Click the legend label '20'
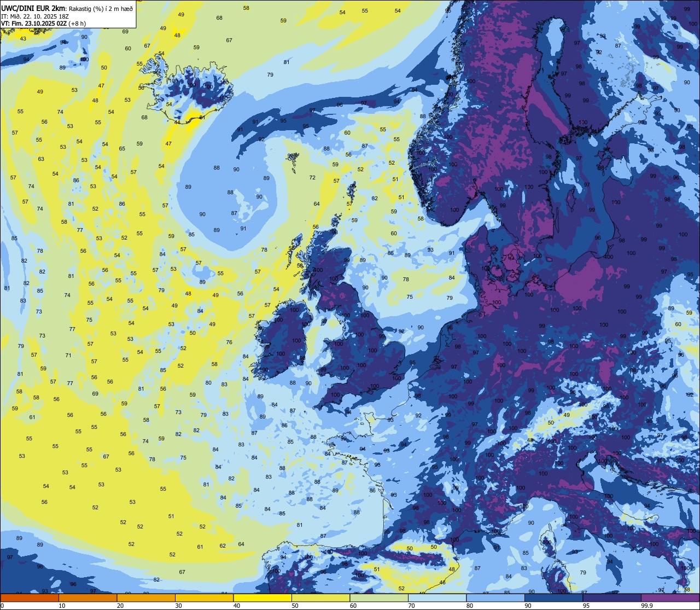Image resolution: width=700 pixels, height=610 pixels. (x=120, y=606)
